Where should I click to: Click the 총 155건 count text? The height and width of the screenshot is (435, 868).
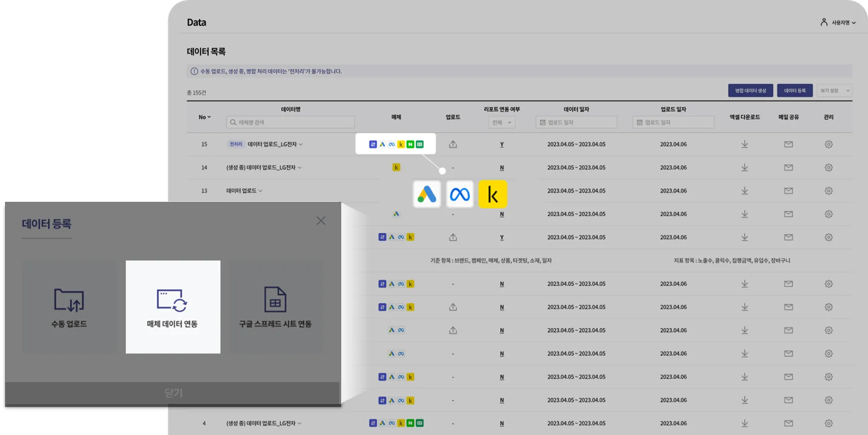(x=196, y=93)
